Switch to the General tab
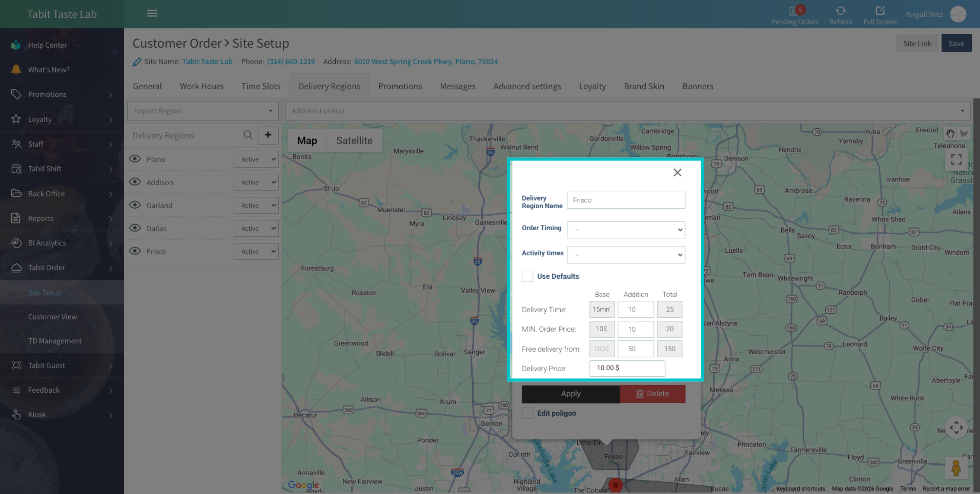The height and width of the screenshot is (494, 980). (x=147, y=86)
